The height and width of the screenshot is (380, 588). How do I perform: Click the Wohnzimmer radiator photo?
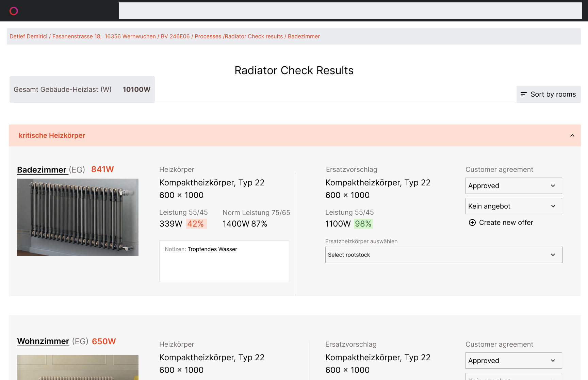point(78,367)
